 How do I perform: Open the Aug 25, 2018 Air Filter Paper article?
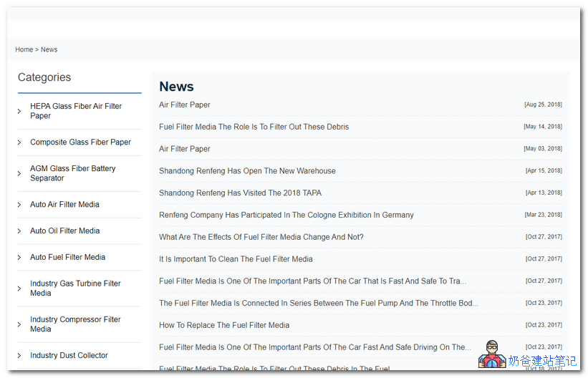point(185,105)
